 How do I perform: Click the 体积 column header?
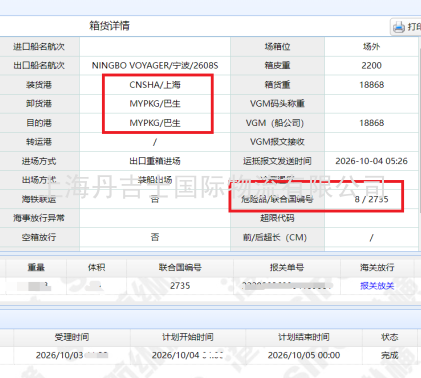click(96, 267)
